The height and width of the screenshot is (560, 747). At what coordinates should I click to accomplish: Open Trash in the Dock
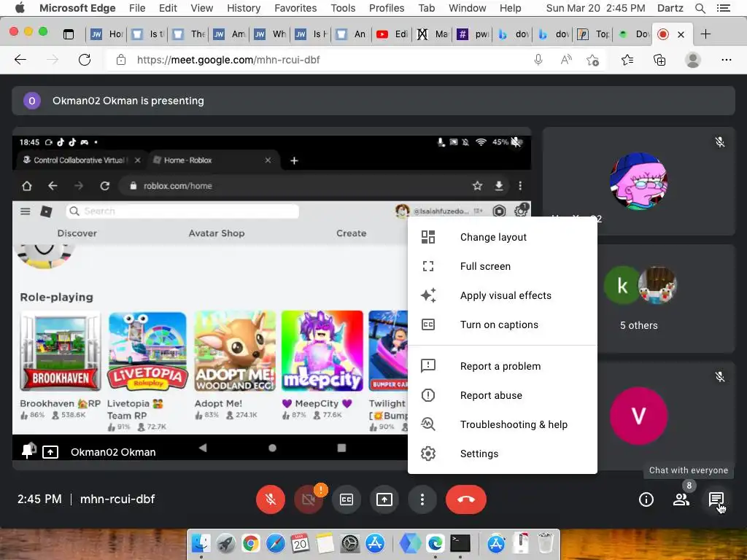pos(546,542)
